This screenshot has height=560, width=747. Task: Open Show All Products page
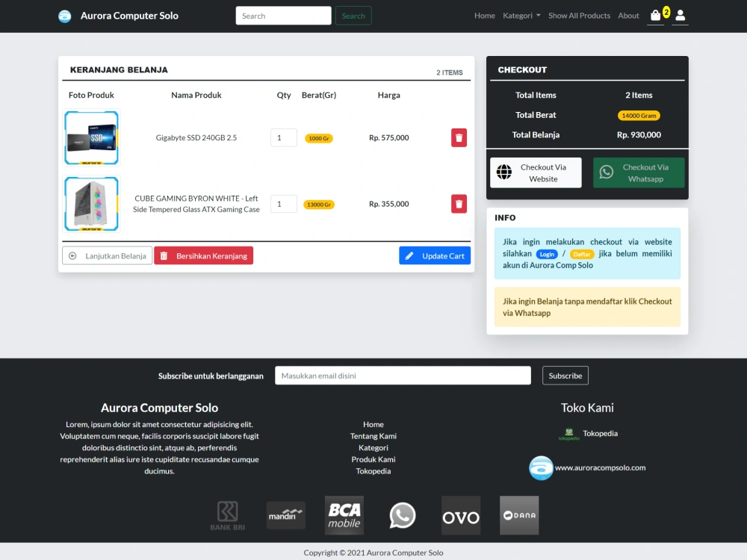coord(580,16)
